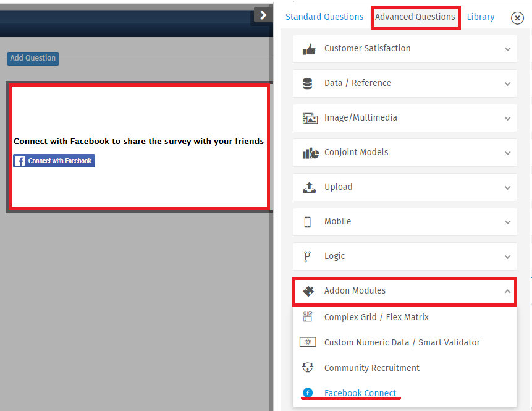Click the Data / Reference label
The width and height of the screenshot is (532, 411).
pos(358,83)
